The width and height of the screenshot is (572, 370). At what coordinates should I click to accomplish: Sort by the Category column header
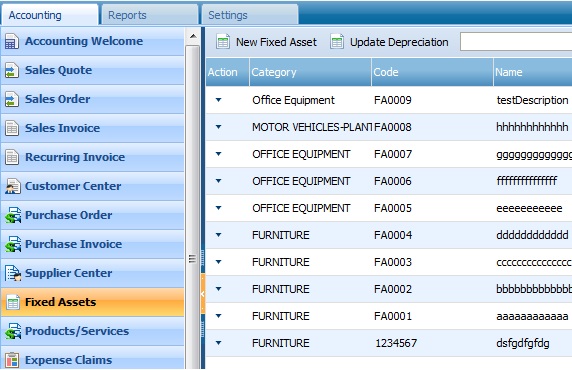[310, 72]
